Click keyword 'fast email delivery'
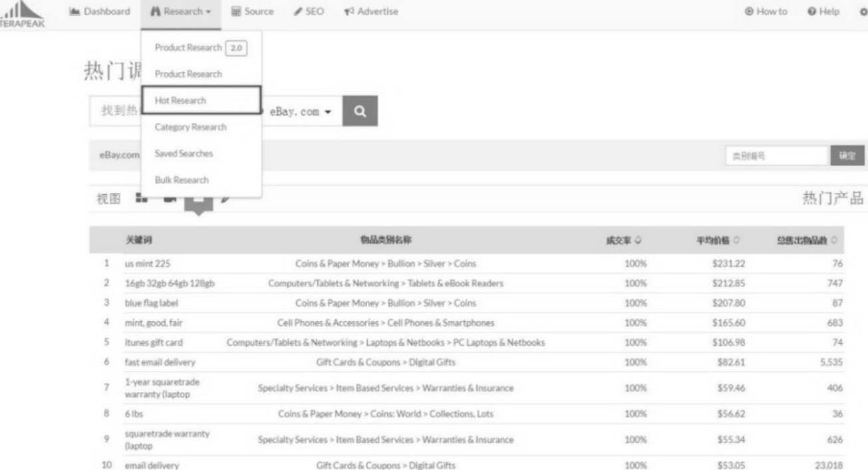Image resolution: width=868 pixels, height=470 pixels. tap(160, 363)
